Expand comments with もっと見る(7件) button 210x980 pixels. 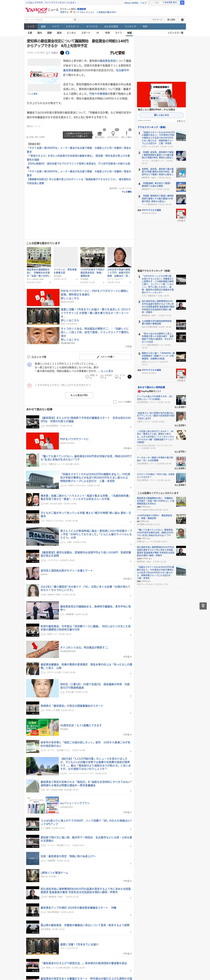pyautogui.click(x=79, y=395)
